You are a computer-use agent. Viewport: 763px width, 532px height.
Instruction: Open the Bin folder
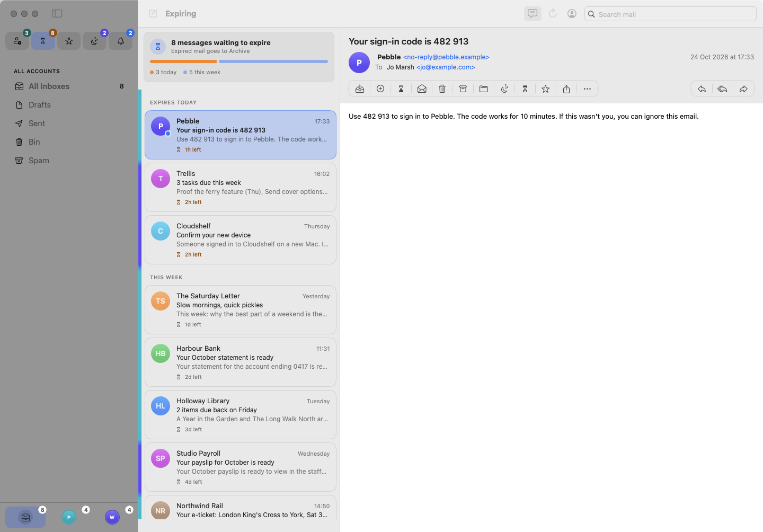(69, 142)
